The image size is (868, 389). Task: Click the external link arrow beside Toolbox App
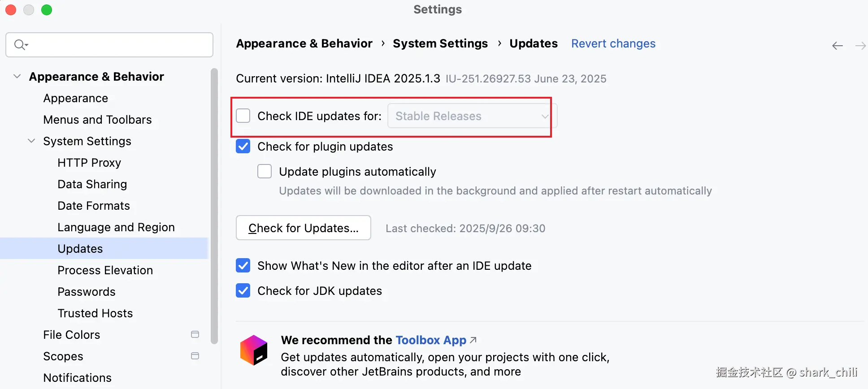[x=473, y=340]
